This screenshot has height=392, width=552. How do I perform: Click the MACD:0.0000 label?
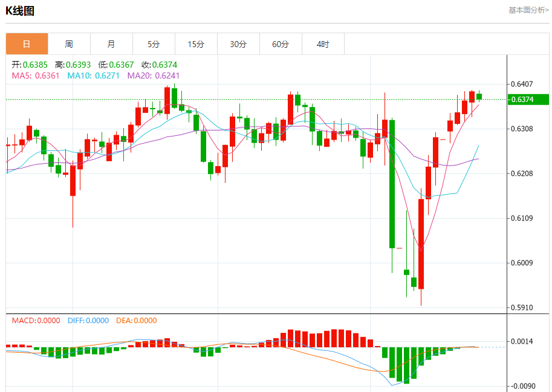click(36, 321)
